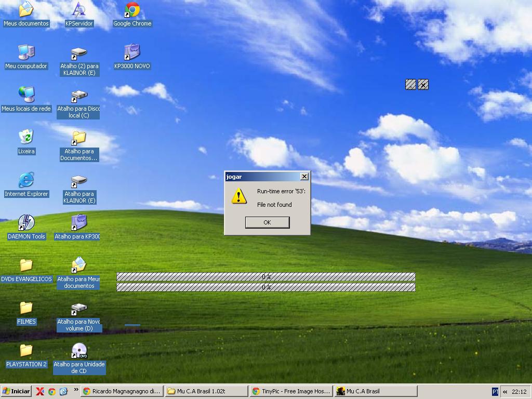
Task: Open the KPServidor desktop icon
Action: coord(79,10)
